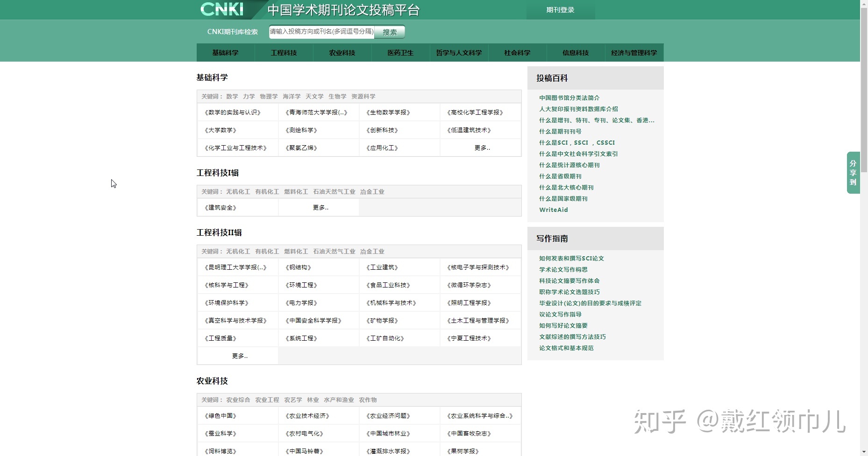The width and height of the screenshot is (868, 456).
Task: Click the 搜索 search button
Action: pyautogui.click(x=390, y=32)
